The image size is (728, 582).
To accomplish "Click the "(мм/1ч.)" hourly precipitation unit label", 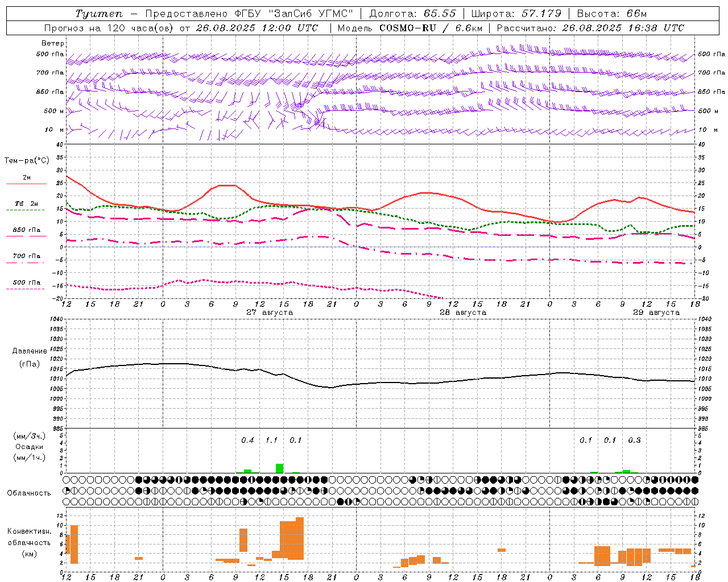I will pyautogui.click(x=29, y=458).
